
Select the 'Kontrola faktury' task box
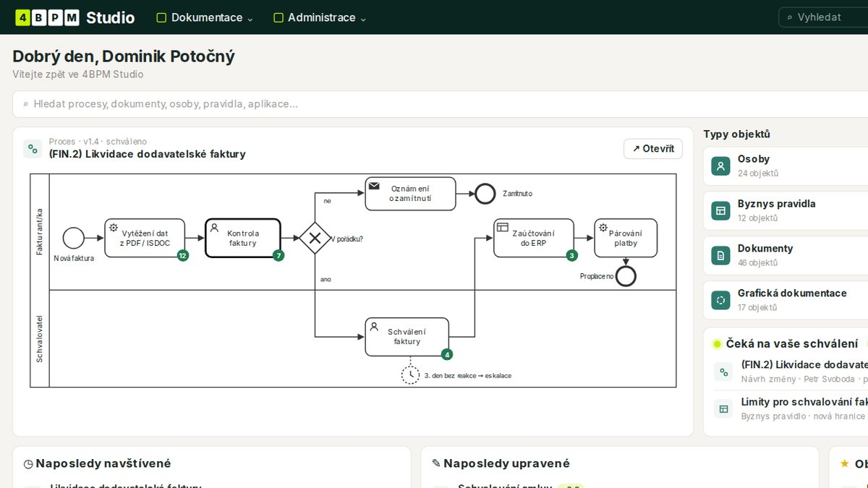[x=243, y=238]
